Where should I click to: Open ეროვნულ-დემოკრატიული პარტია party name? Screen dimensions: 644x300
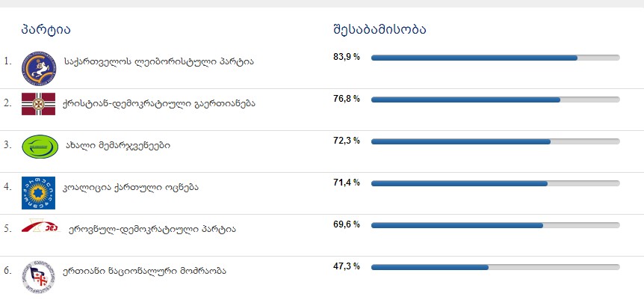[152, 228]
